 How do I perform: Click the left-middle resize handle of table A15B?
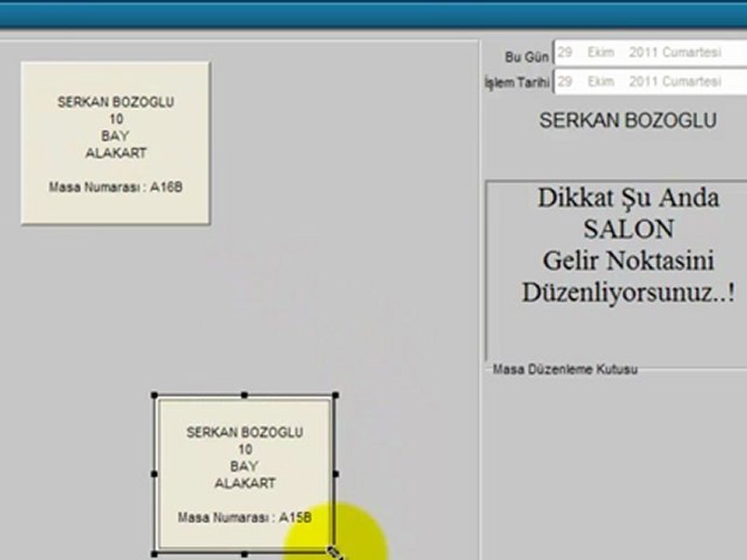[x=154, y=474]
